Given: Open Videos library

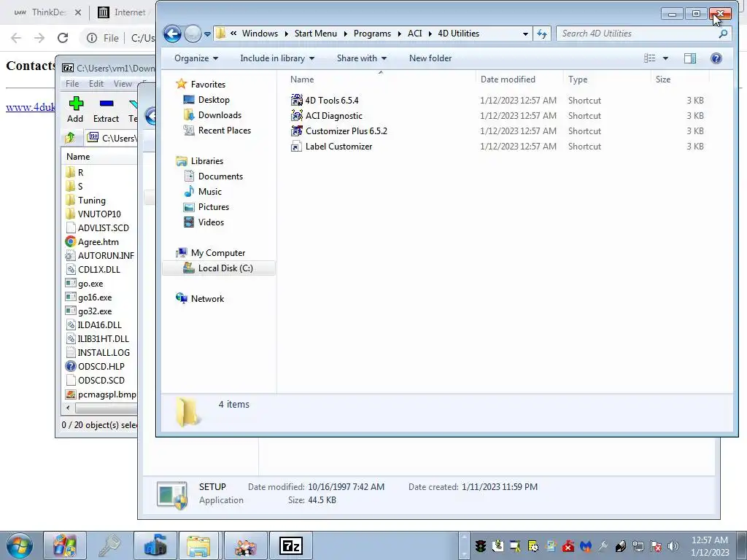Looking at the screenshot, I should [x=211, y=222].
